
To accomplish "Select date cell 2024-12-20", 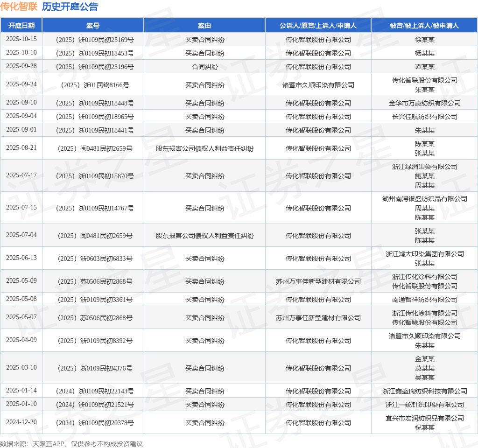I will 21,422.
